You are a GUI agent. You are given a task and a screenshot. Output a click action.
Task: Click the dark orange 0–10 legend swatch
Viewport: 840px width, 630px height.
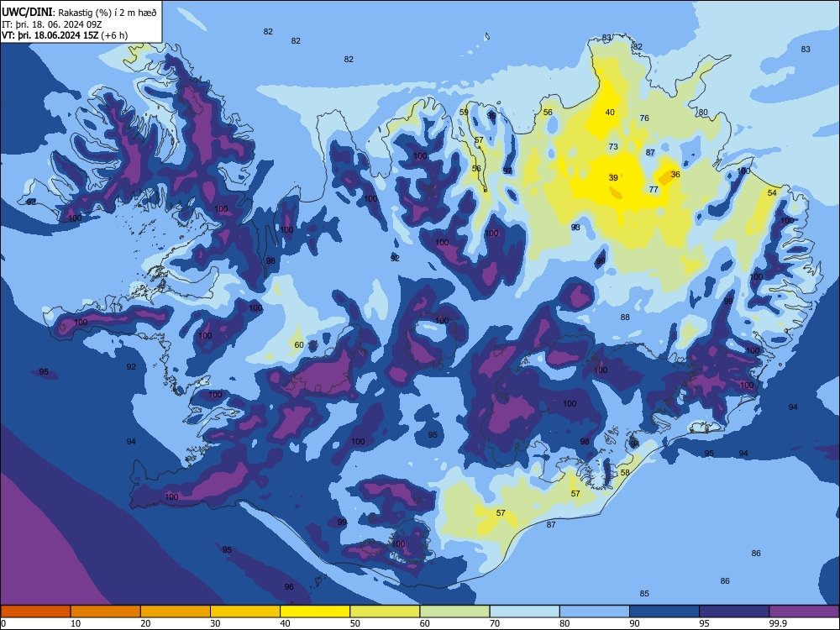pos(35,612)
